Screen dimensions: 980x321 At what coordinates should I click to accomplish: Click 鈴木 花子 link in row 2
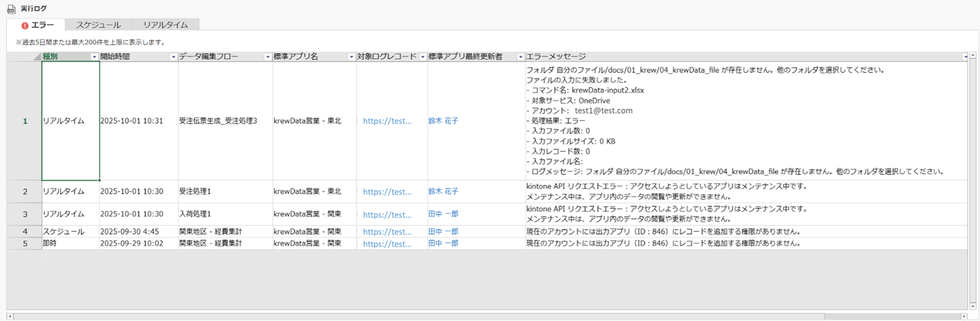click(444, 191)
